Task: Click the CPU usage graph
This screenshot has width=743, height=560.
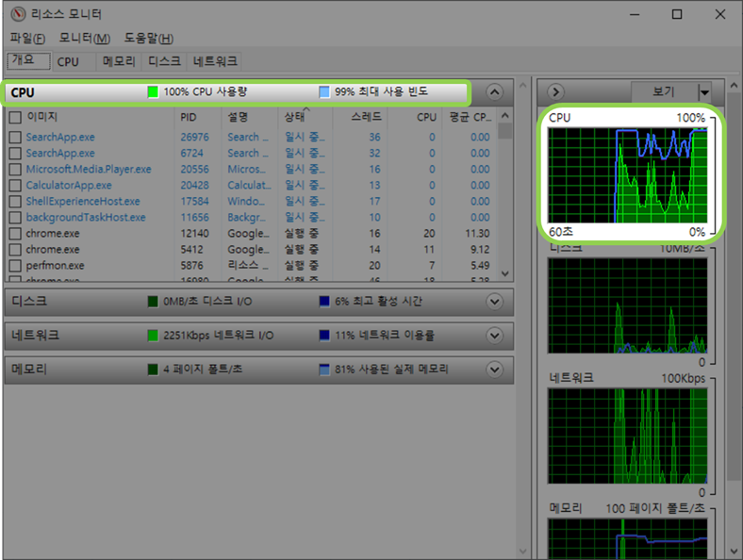Action: click(627, 174)
